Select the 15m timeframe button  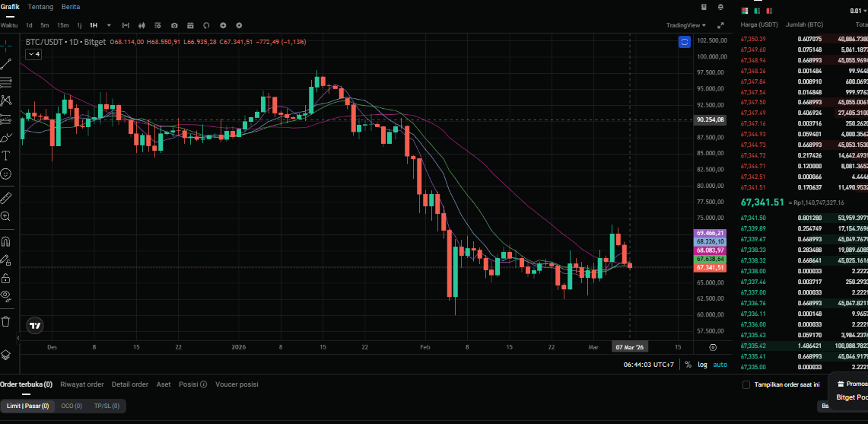(x=63, y=25)
